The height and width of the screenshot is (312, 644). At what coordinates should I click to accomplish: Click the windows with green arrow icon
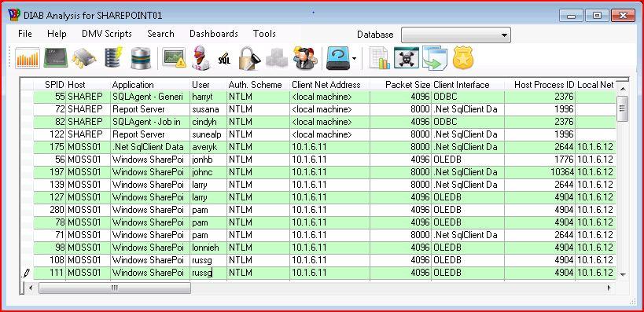coord(435,58)
